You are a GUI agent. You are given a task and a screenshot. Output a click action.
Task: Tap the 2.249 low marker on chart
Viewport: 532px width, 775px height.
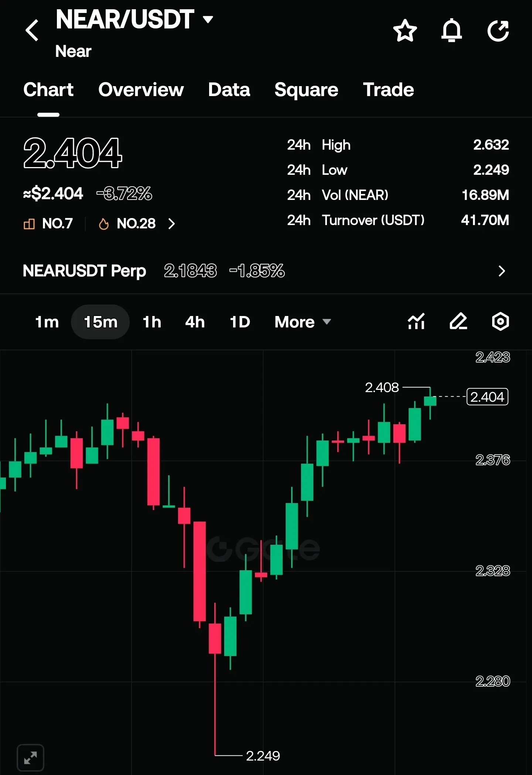click(263, 756)
